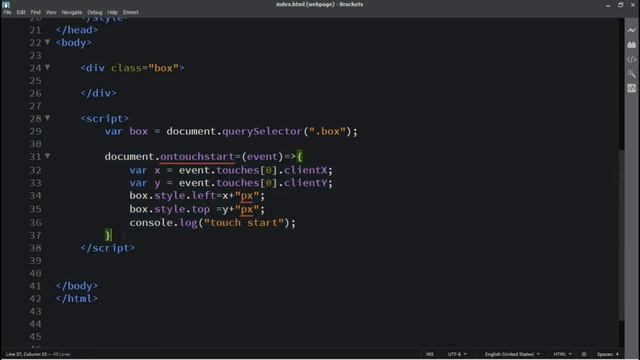640x360 pixels.
Task: Open the UTF-8 encoding dropdown
Action: [457, 354]
